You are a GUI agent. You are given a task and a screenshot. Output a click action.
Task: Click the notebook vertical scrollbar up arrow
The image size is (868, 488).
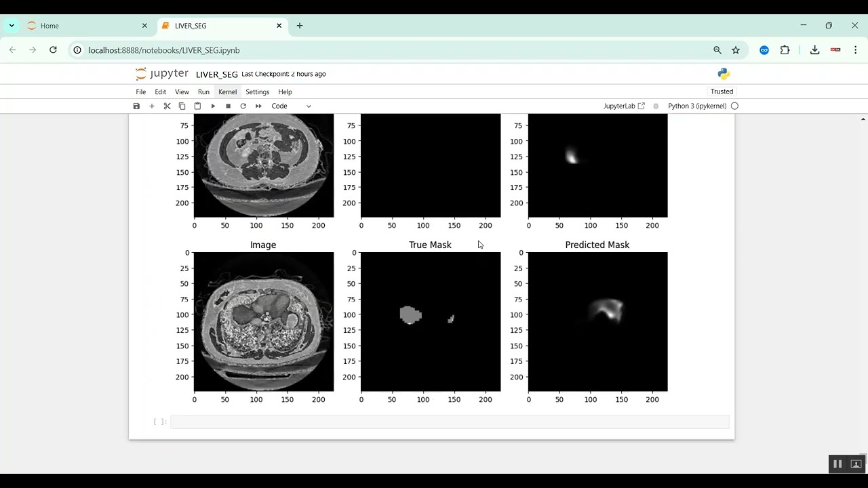[863, 119]
